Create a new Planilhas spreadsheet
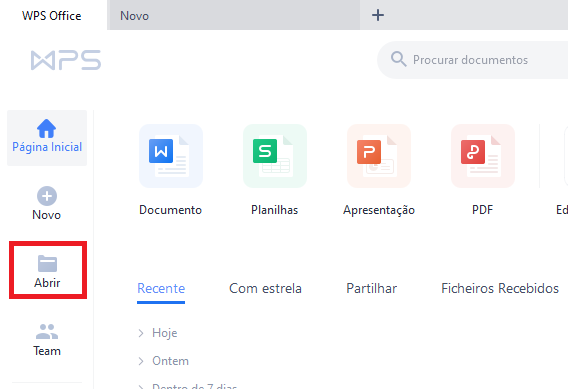Screen dimensions: 568x389 [275, 156]
